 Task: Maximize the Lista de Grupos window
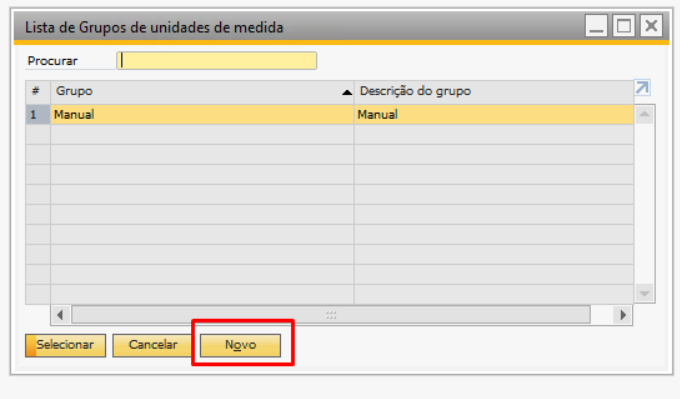tap(624, 26)
